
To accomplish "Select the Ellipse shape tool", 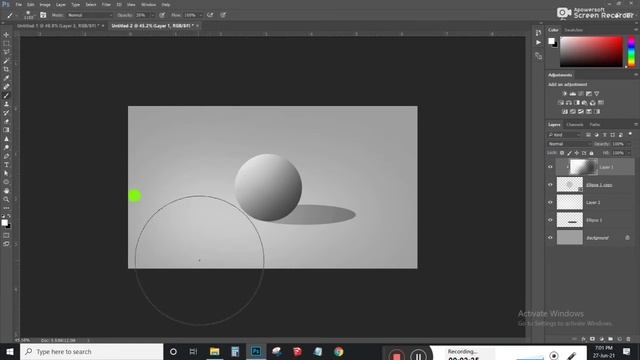I will (x=6, y=182).
